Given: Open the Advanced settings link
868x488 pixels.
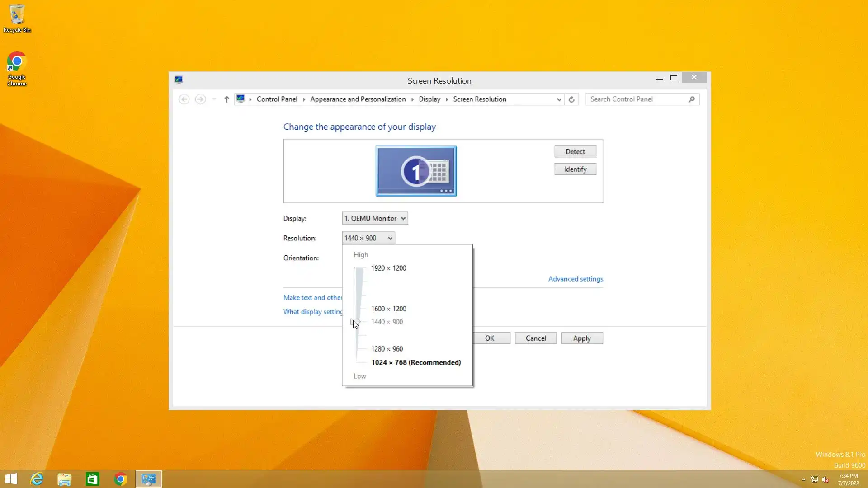Looking at the screenshot, I should (x=576, y=279).
